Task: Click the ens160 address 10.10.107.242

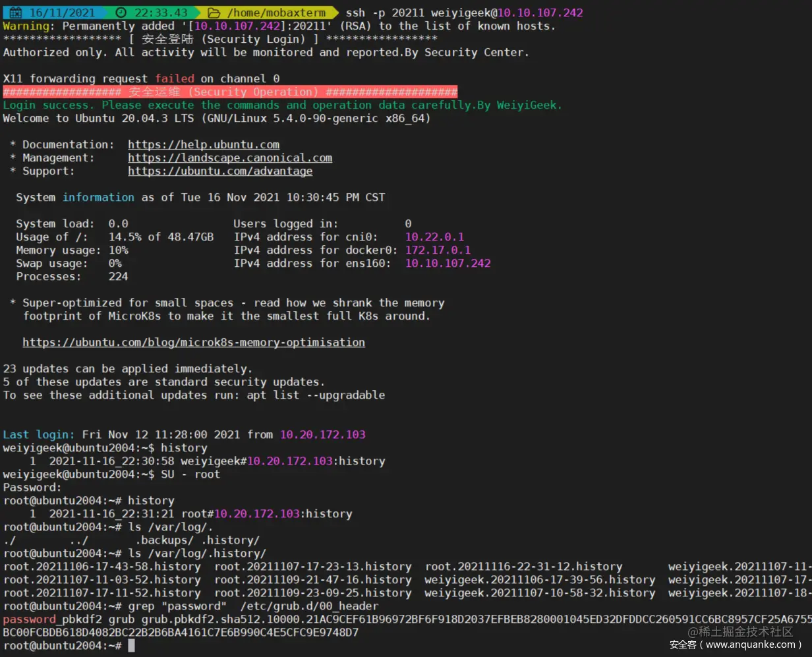Action: (448, 263)
